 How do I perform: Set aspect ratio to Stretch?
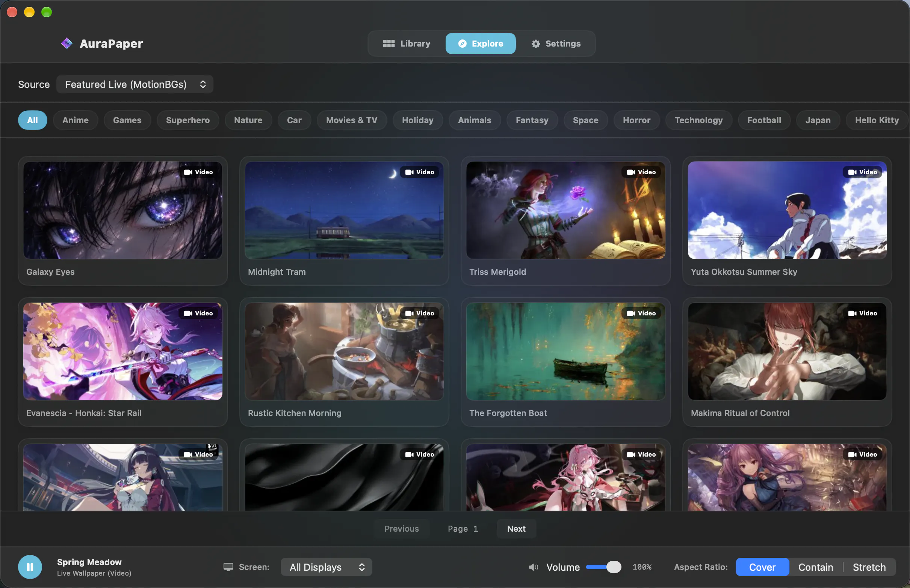click(869, 567)
